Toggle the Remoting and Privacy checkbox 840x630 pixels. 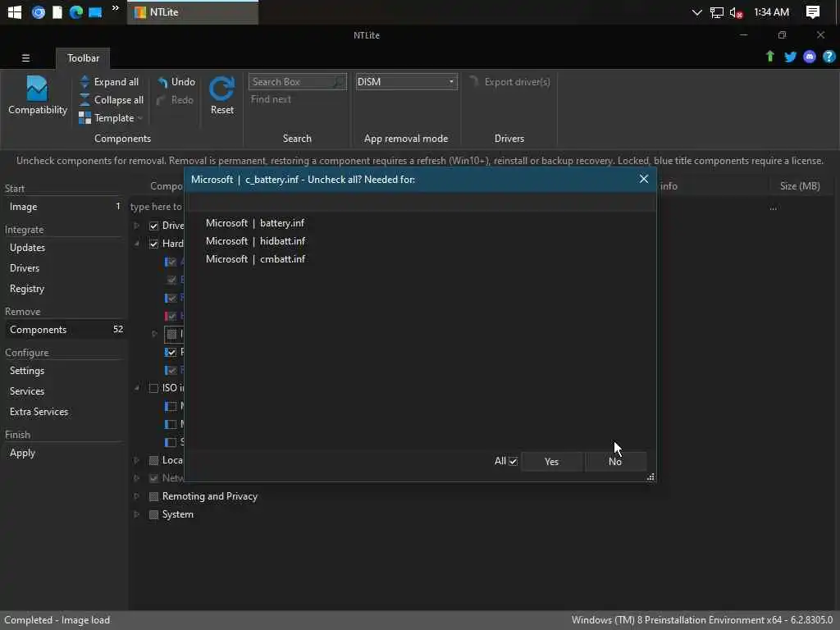pos(153,496)
